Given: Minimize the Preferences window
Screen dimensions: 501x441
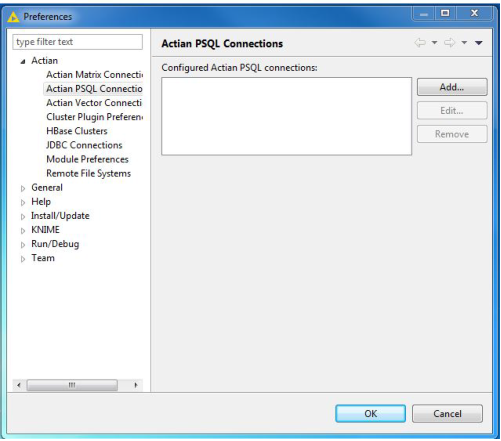Looking at the screenshot, I should click(x=424, y=14).
